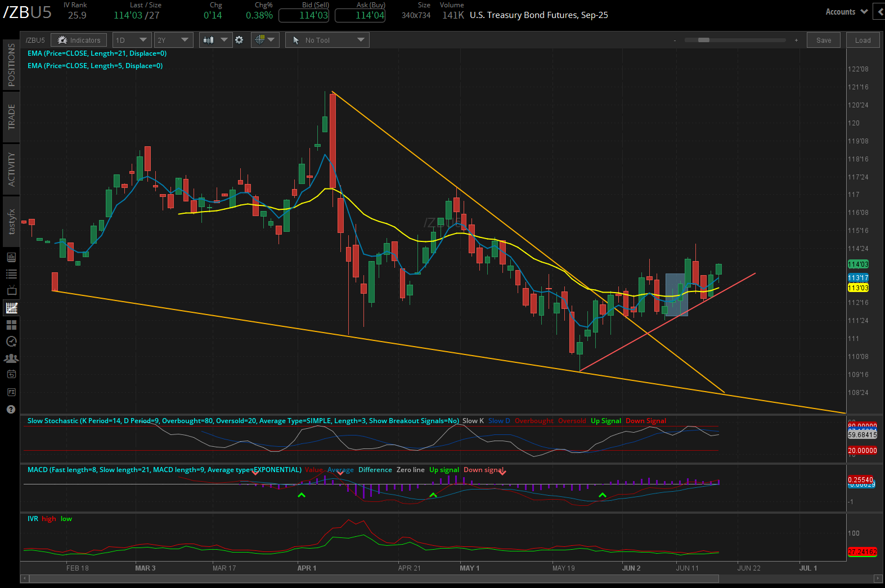This screenshot has height=588, width=885.
Task: Open the ACTIVITY side tab
Action: (x=11, y=169)
